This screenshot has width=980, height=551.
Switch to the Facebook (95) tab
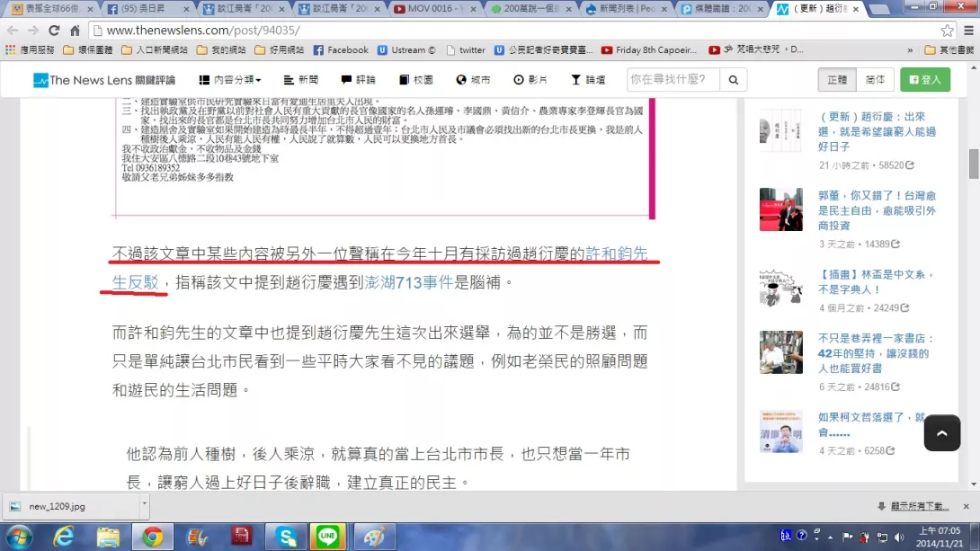click(147, 9)
